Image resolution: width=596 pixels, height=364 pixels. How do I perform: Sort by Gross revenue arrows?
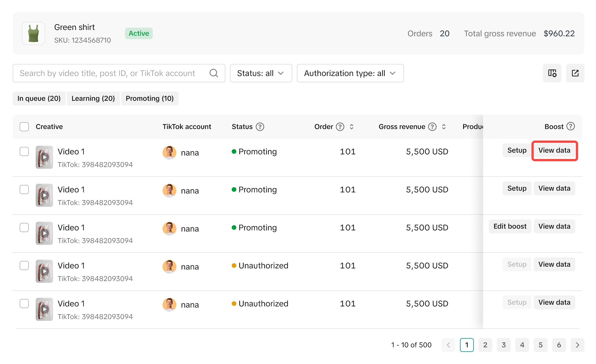pyautogui.click(x=444, y=127)
